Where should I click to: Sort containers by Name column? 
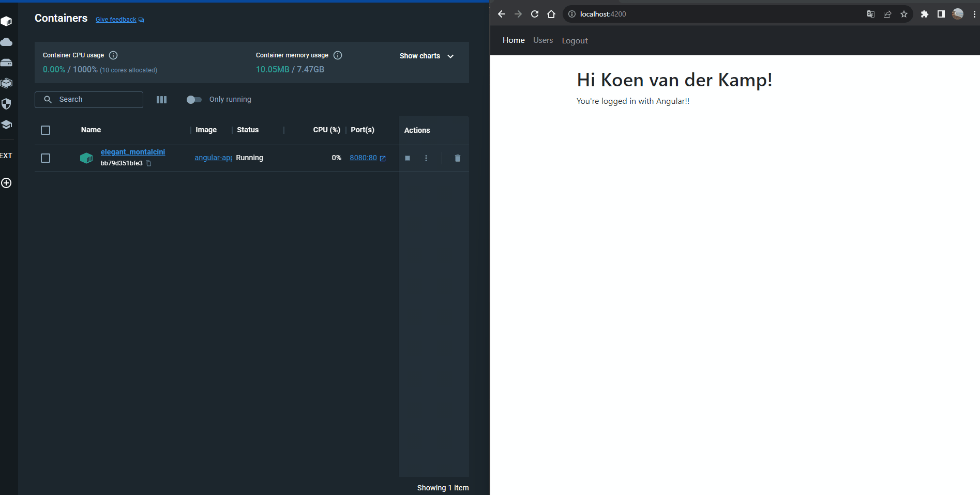click(91, 130)
